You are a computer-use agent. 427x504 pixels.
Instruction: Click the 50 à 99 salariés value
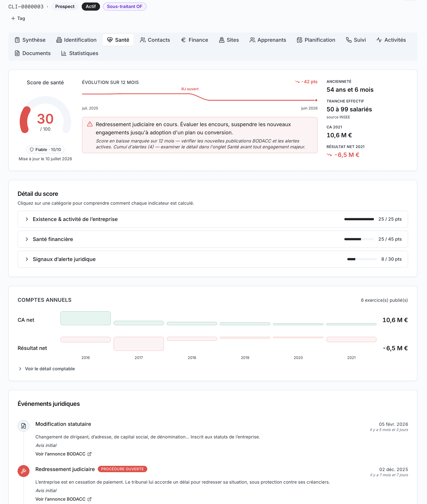click(349, 109)
